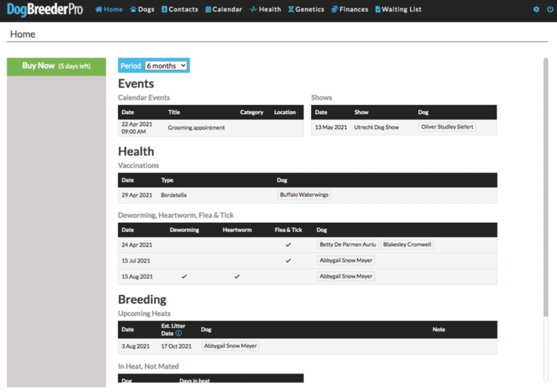Click the Events section heading

[136, 84]
